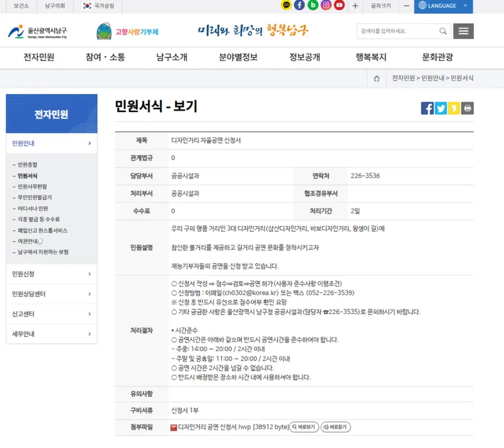Expand the LANGUAGE dropdown
The image size is (504, 448).
tap(443, 6)
